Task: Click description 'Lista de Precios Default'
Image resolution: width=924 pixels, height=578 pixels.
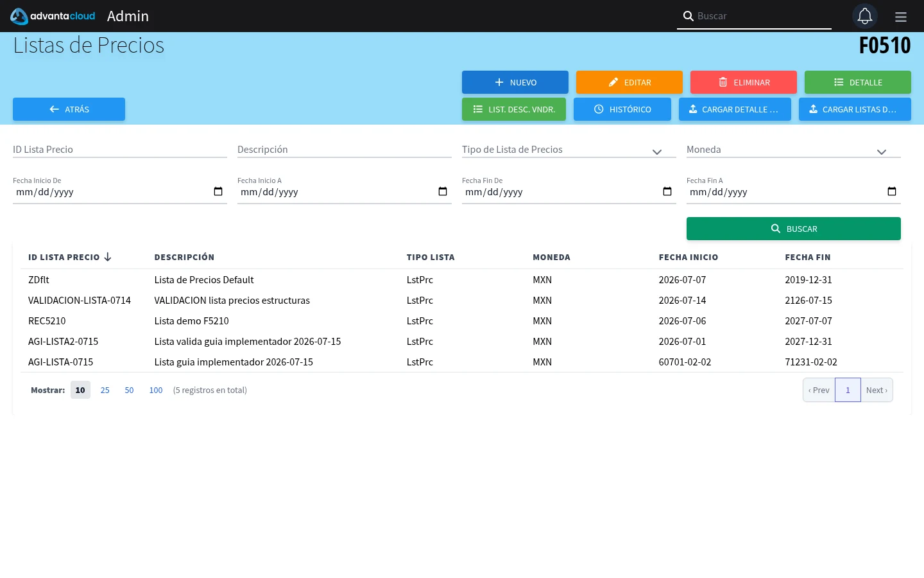Action: pyautogui.click(x=204, y=279)
